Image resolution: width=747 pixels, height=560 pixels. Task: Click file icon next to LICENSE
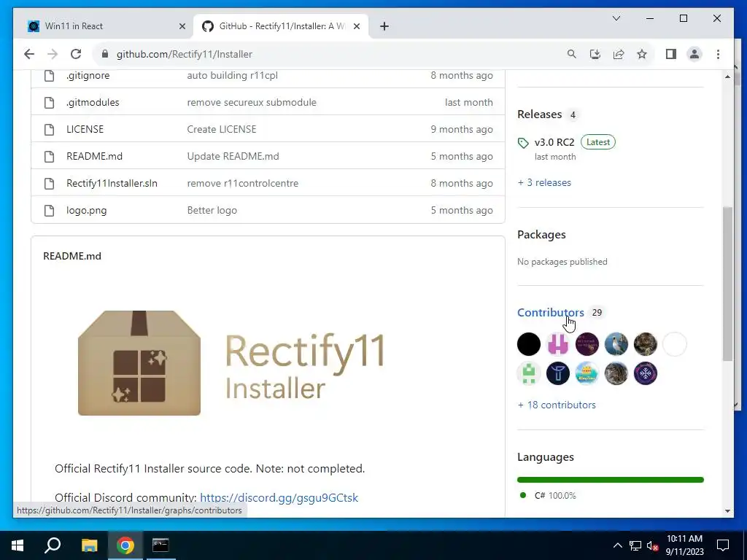click(49, 130)
